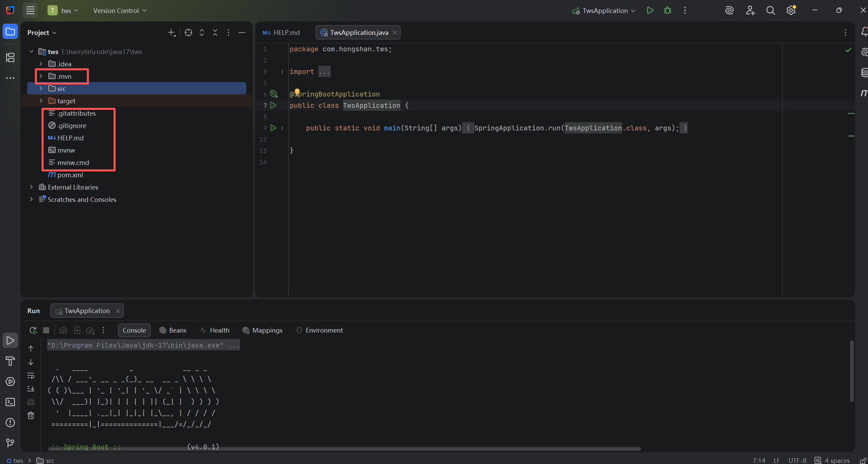Stop the running TwsApplication process
This screenshot has width=868, height=464.
click(x=46, y=330)
